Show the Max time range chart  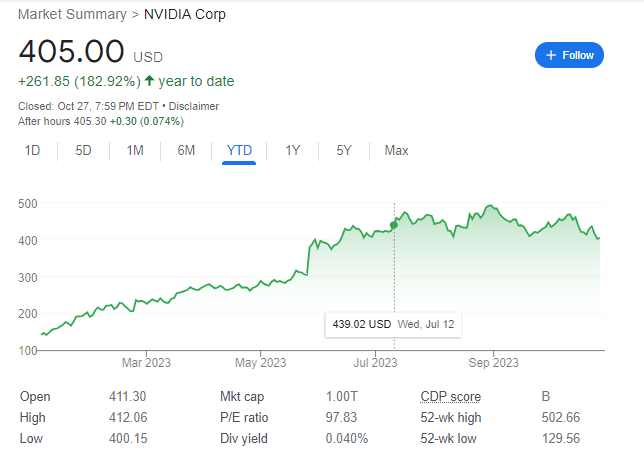pos(396,151)
